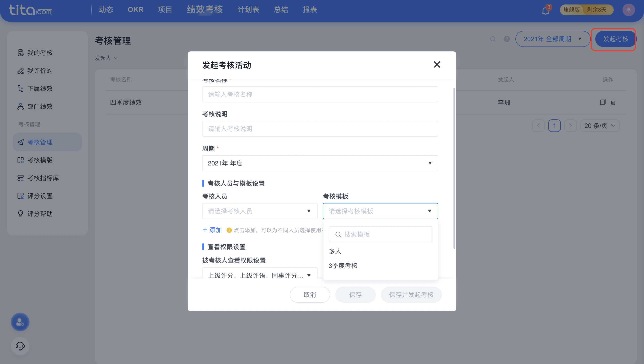Click page number 1
The image size is (644, 364).
pos(554,125)
